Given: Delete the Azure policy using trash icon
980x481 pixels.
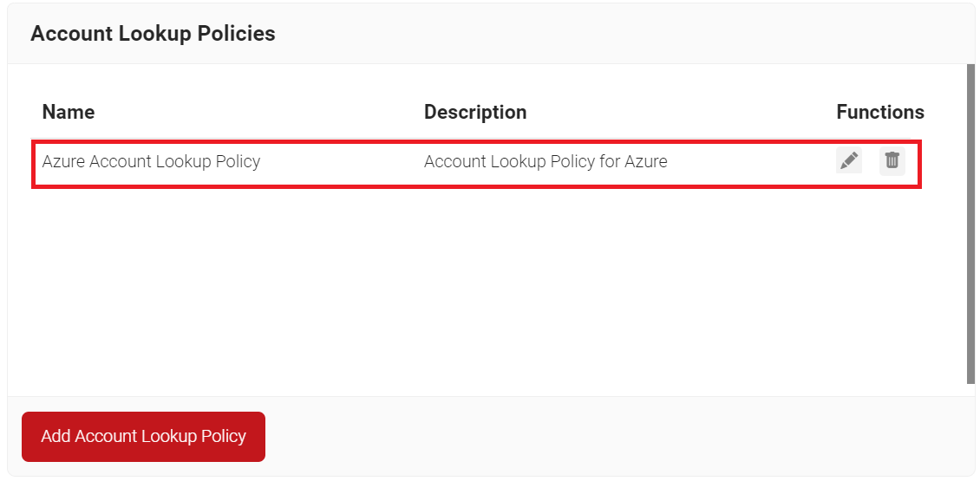Looking at the screenshot, I should [x=892, y=161].
